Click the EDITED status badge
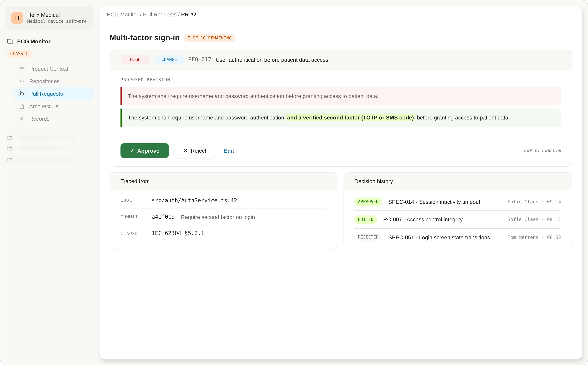 click(366, 219)
